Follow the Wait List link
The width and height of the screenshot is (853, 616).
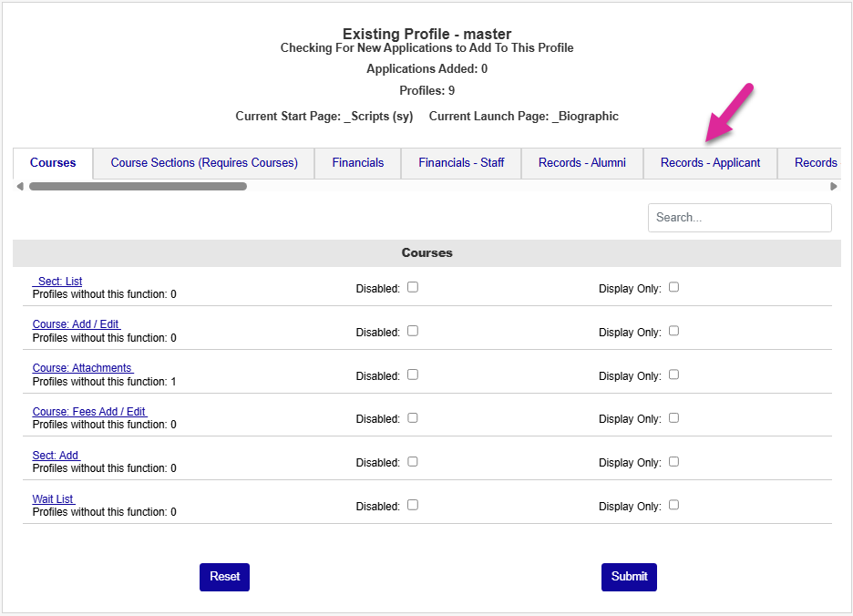[x=53, y=498]
